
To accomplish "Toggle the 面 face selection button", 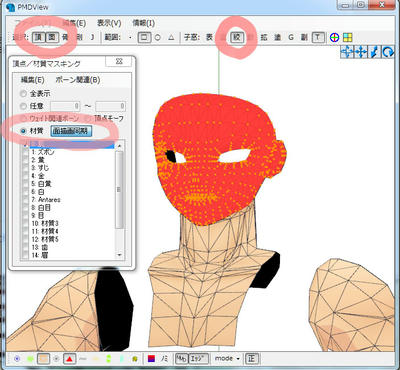I will click(x=51, y=37).
